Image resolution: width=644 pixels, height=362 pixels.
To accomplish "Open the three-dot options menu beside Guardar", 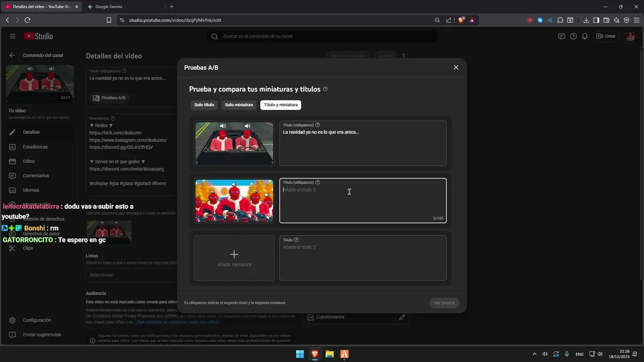I will (x=404, y=56).
